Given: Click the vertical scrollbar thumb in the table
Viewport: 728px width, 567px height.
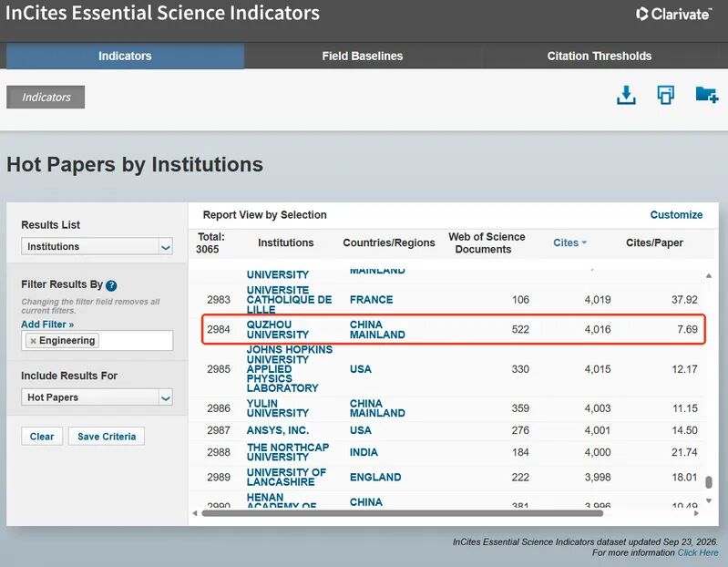Looking at the screenshot, I should coord(709,482).
